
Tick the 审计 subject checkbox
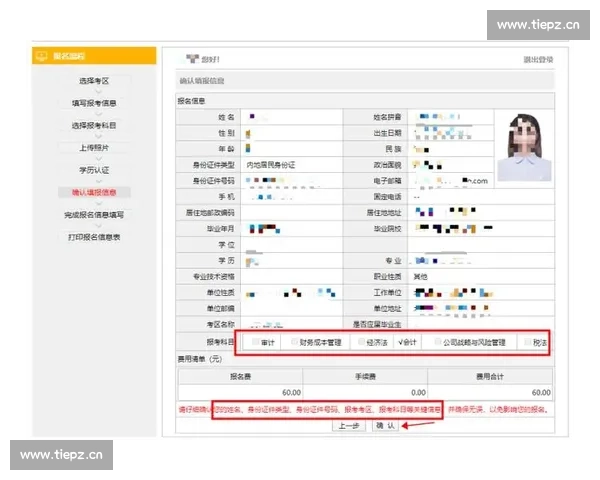tap(255, 342)
